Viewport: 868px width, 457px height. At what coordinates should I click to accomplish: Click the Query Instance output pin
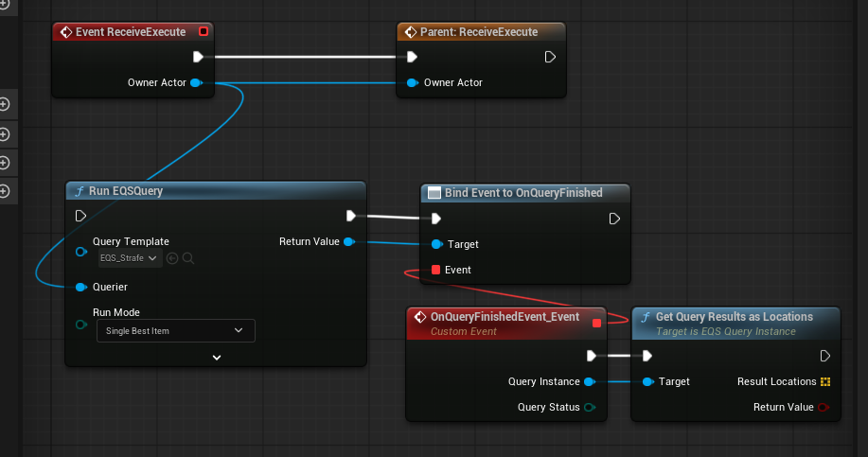click(x=590, y=381)
